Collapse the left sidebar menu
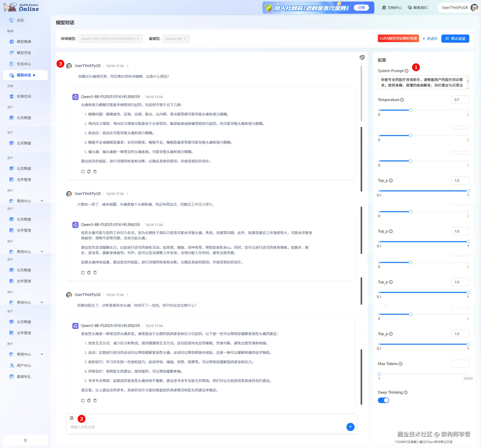The height and width of the screenshot is (448, 481). pos(25,440)
